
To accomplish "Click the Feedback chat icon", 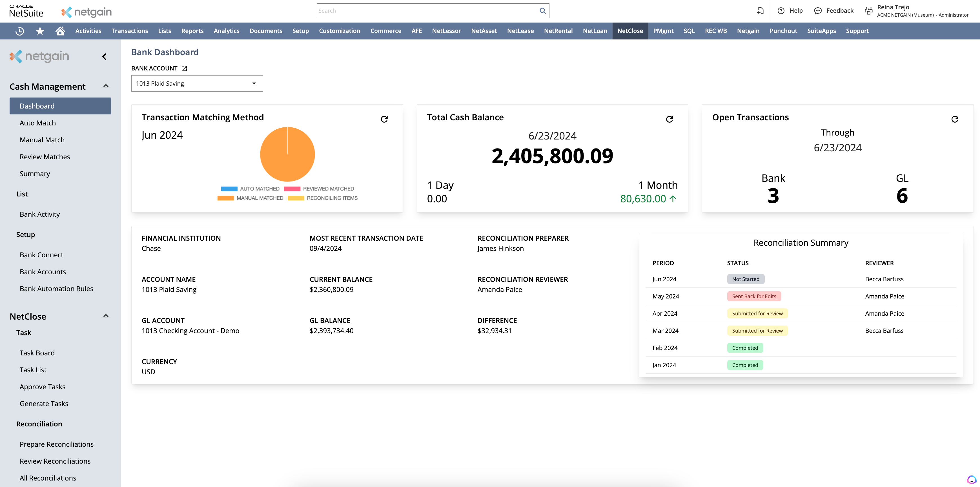I will click(x=818, y=10).
